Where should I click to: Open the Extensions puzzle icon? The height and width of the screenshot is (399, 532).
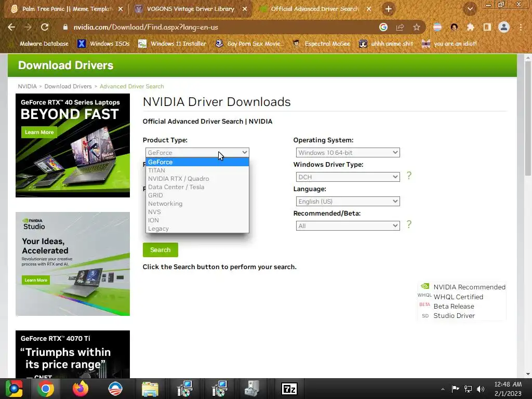470,27
